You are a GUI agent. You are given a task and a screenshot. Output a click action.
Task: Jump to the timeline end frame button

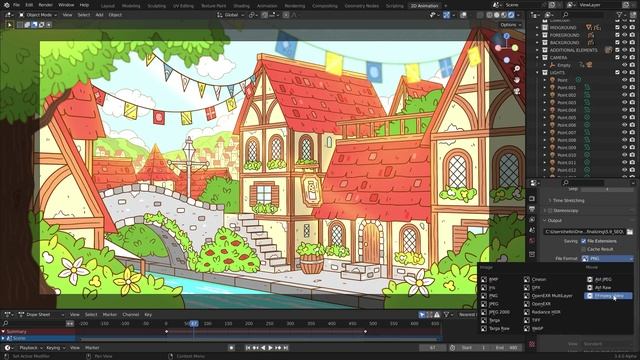[x=286, y=348]
